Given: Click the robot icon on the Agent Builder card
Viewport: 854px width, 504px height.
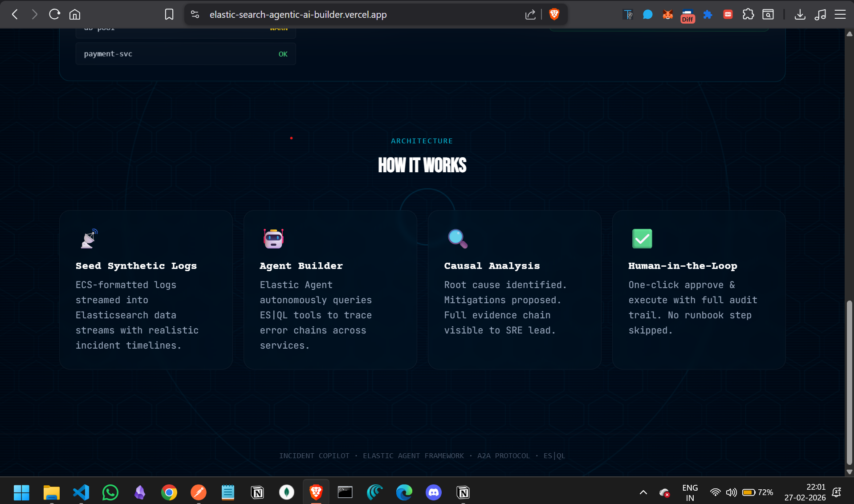Looking at the screenshot, I should click(273, 239).
